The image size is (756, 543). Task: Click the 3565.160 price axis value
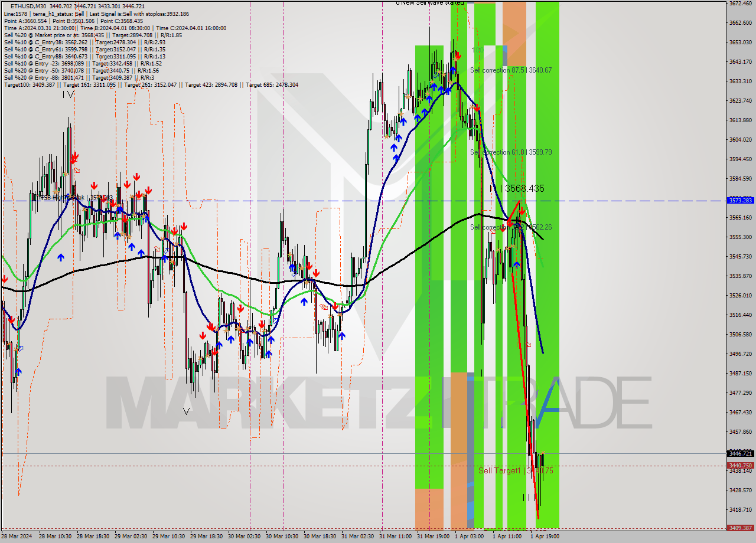tap(740, 217)
